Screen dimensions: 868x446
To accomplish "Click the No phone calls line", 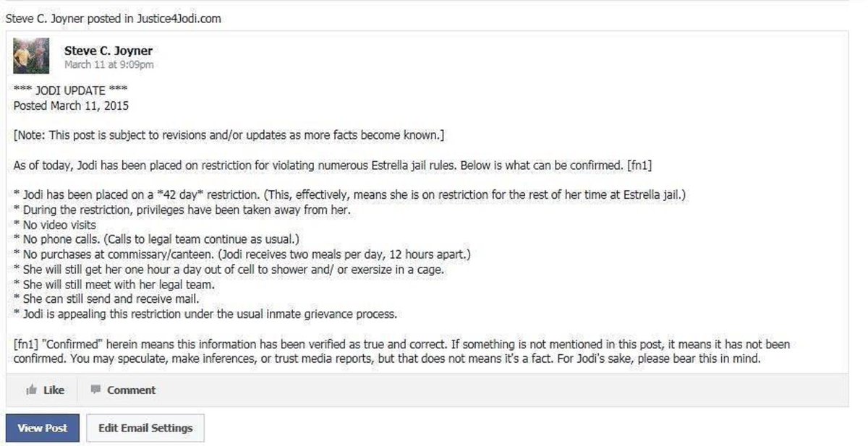I will [156, 239].
